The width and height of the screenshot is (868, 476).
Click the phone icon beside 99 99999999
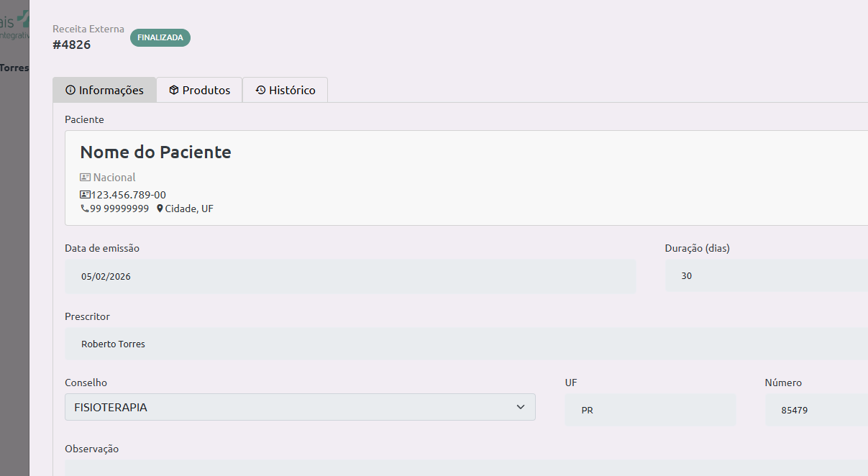point(84,209)
